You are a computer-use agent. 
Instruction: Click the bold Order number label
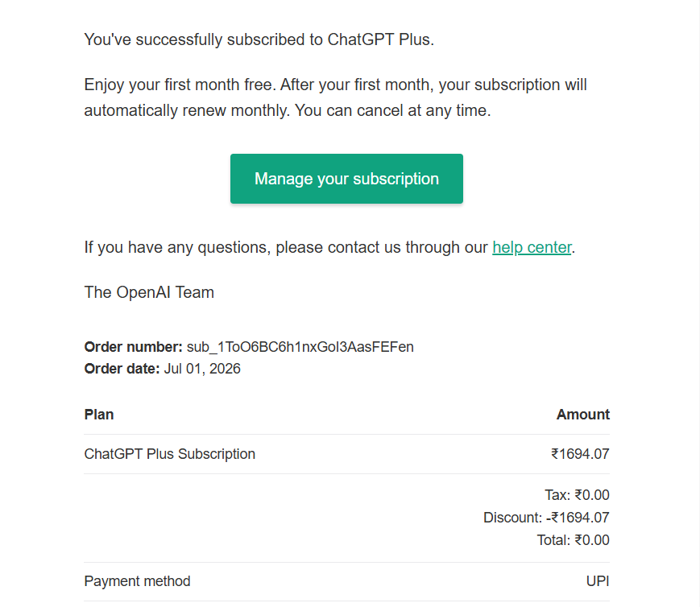point(133,347)
